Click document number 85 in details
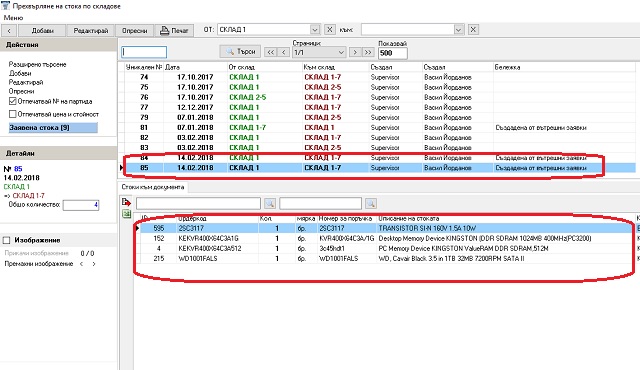 pos(18,168)
